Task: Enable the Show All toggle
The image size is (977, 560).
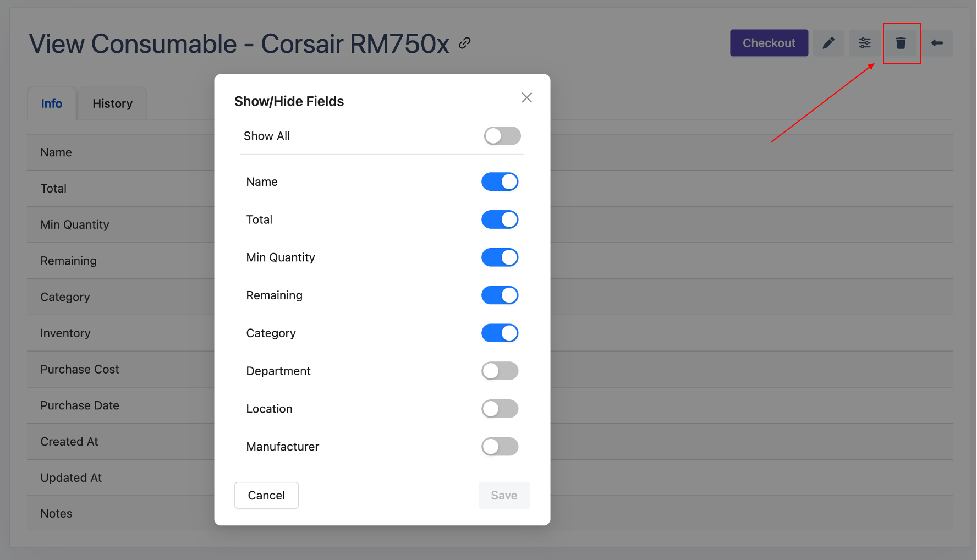Action: tap(502, 136)
